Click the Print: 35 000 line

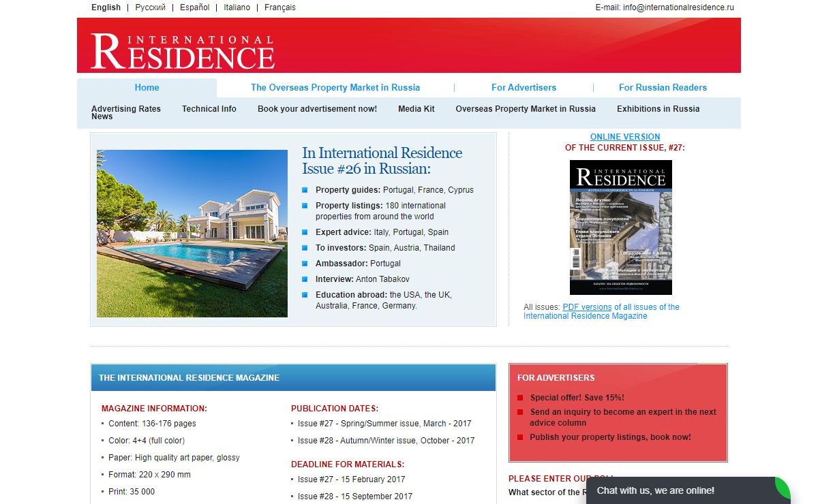click(132, 492)
